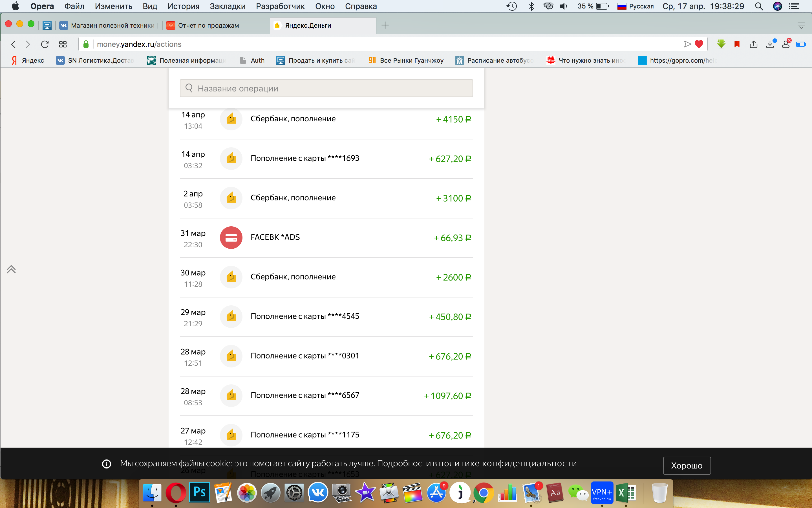812x508 pixels.
Task: Open the FACEBK *ADS operation row
Action: pos(326,238)
